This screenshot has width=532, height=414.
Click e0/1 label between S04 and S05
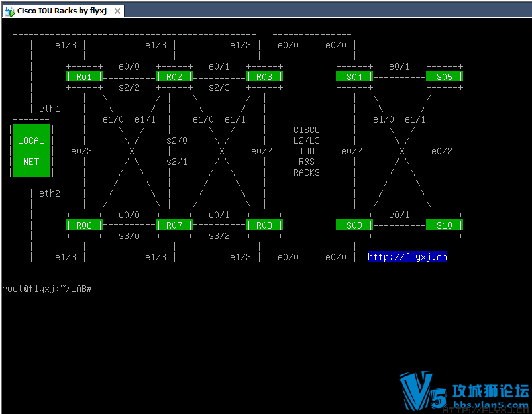coord(399,66)
